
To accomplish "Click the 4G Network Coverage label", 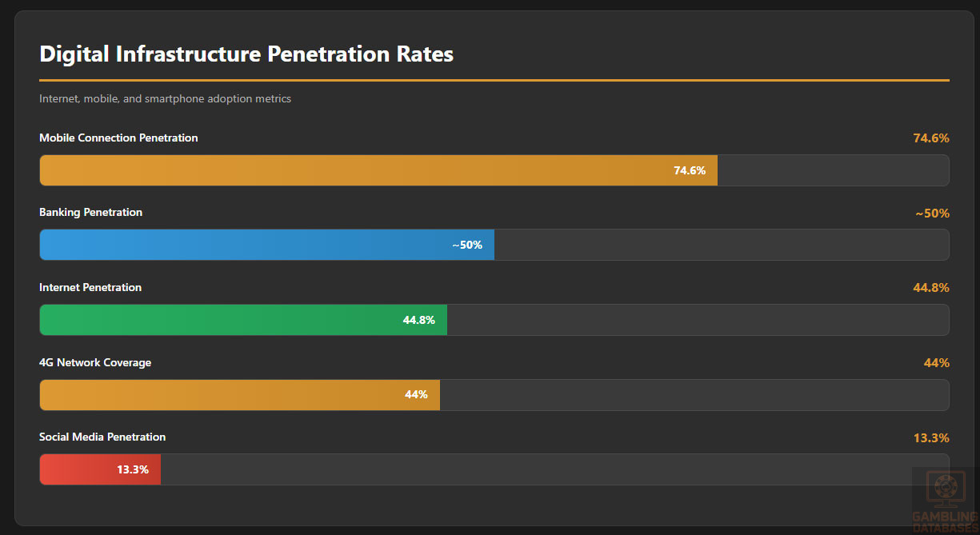I will click(x=95, y=363).
